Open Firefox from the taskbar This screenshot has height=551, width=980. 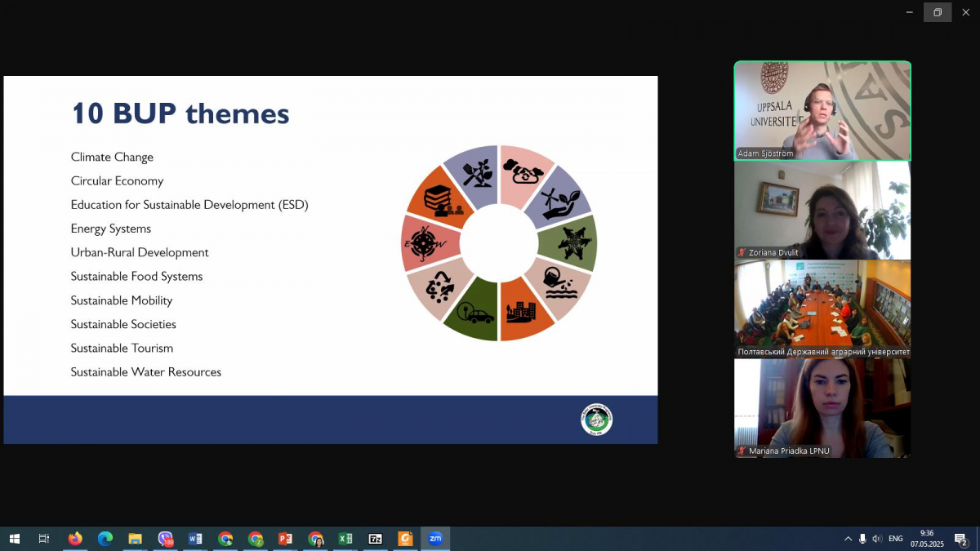75,539
